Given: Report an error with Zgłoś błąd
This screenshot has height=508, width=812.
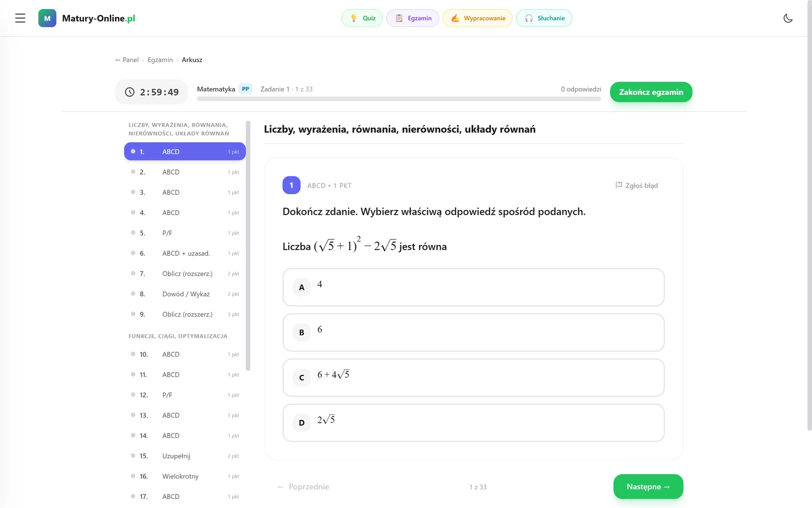Looking at the screenshot, I should [637, 185].
